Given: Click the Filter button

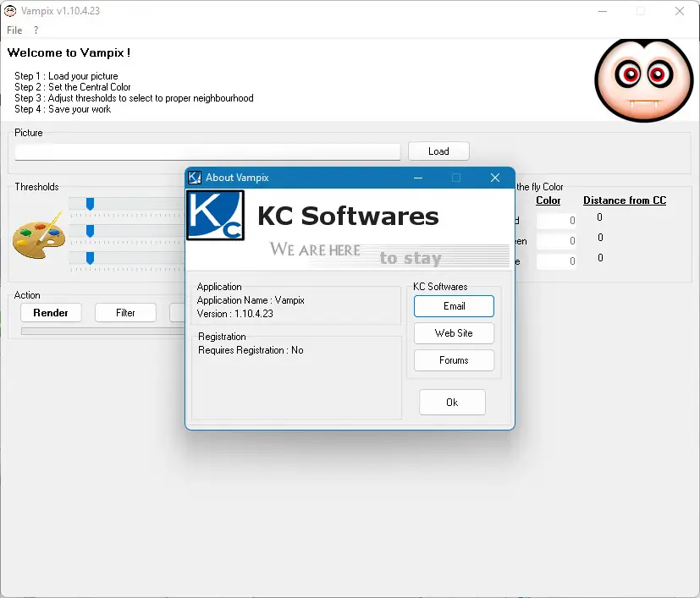Looking at the screenshot, I should click(x=125, y=313).
